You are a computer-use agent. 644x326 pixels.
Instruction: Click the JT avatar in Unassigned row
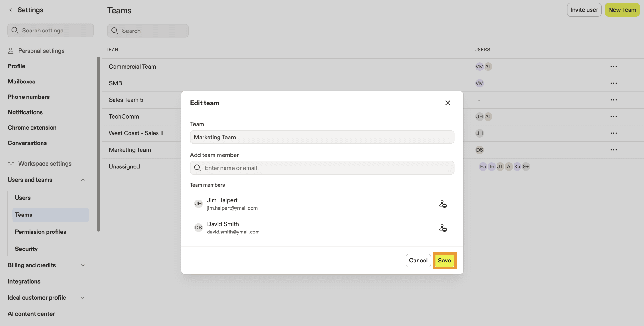point(500,167)
